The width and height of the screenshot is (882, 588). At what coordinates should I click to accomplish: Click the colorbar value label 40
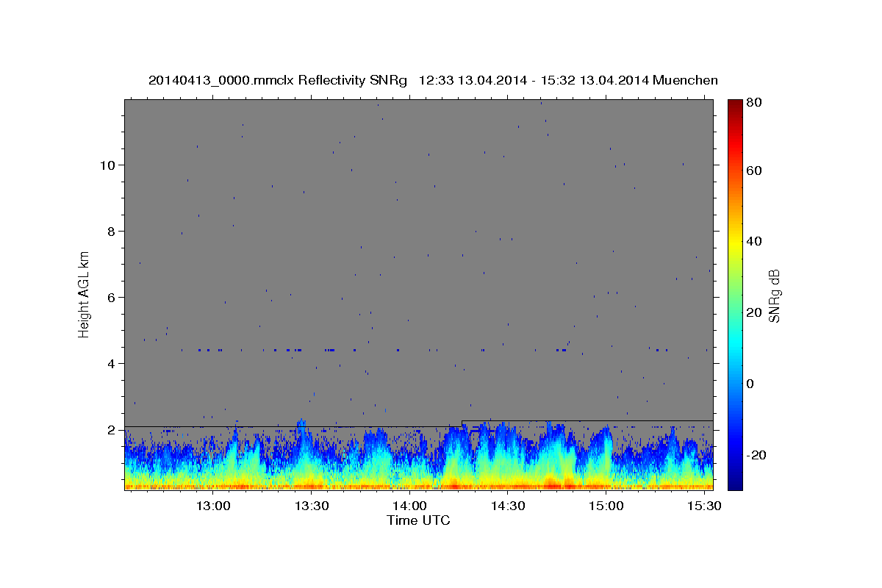[x=754, y=242]
